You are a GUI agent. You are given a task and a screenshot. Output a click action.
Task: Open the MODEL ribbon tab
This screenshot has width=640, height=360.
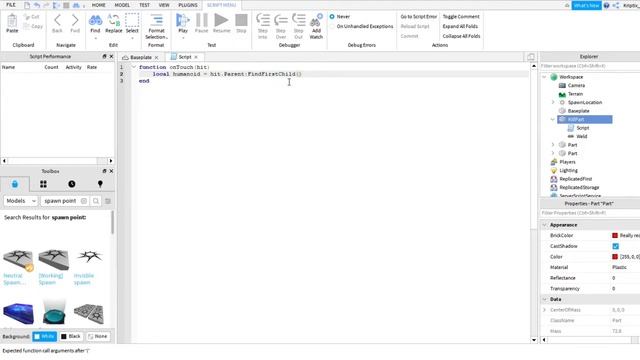[122, 5]
